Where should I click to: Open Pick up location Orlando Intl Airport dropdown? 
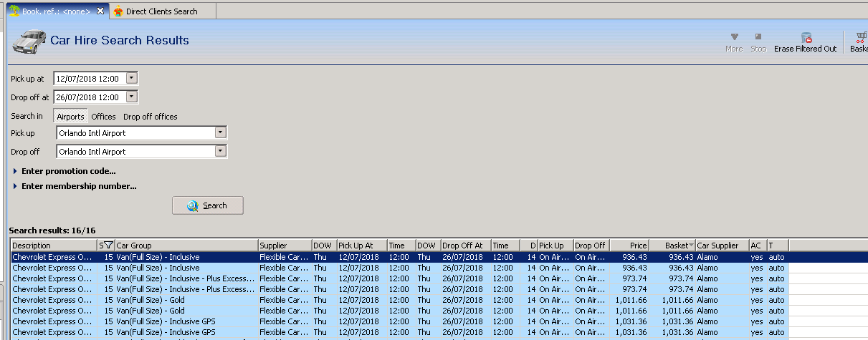click(x=221, y=132)
